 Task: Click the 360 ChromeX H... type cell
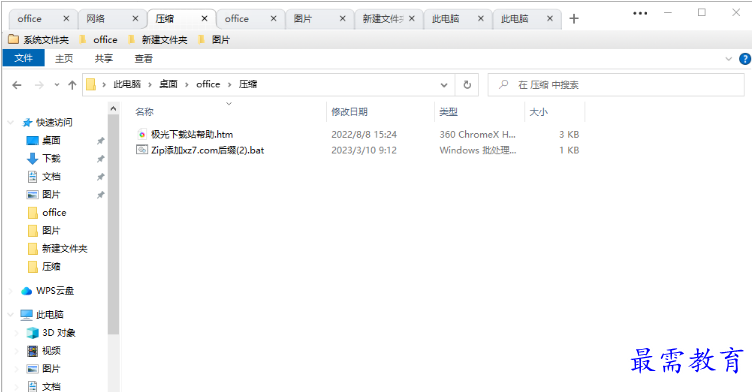point(477,135)
